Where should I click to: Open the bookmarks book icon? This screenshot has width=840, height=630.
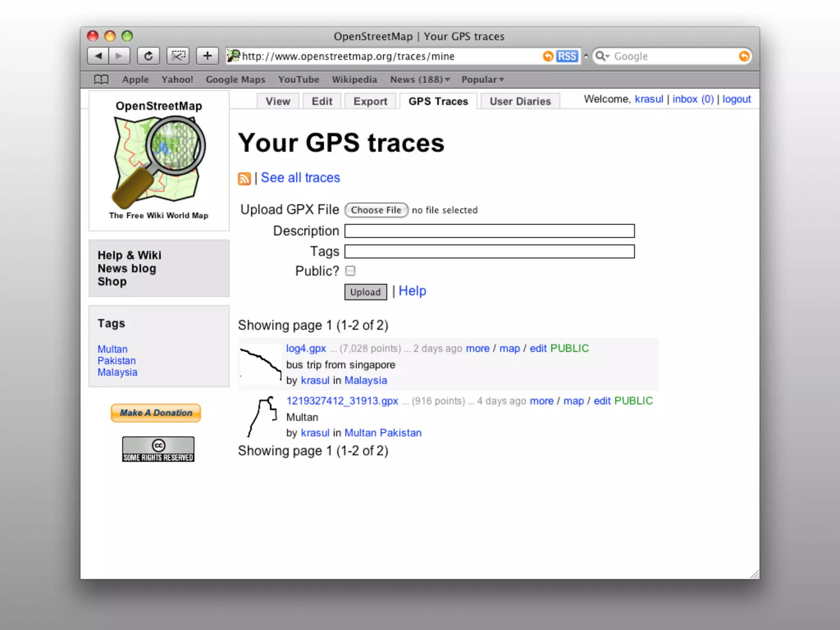[101, 79]
